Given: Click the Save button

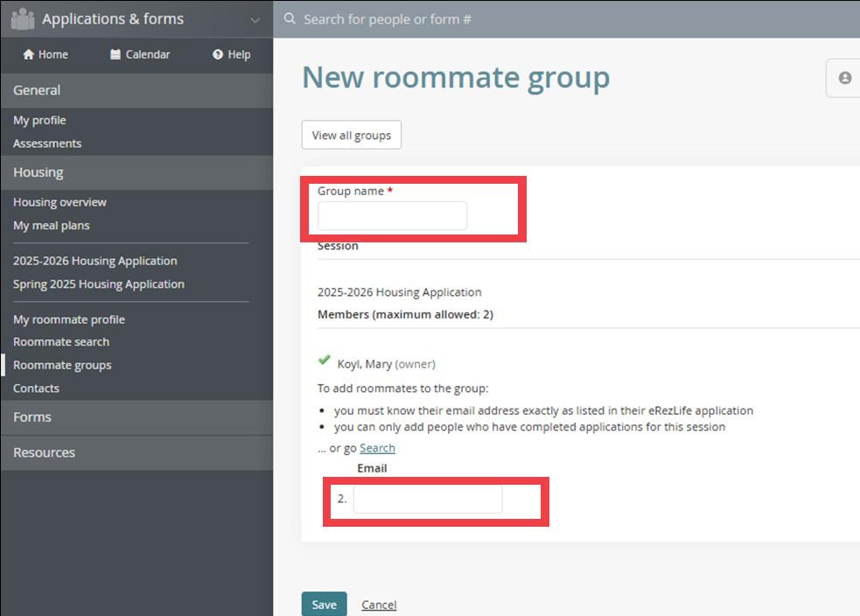Looking at the screenshot, I should click(x=325, y=604).
